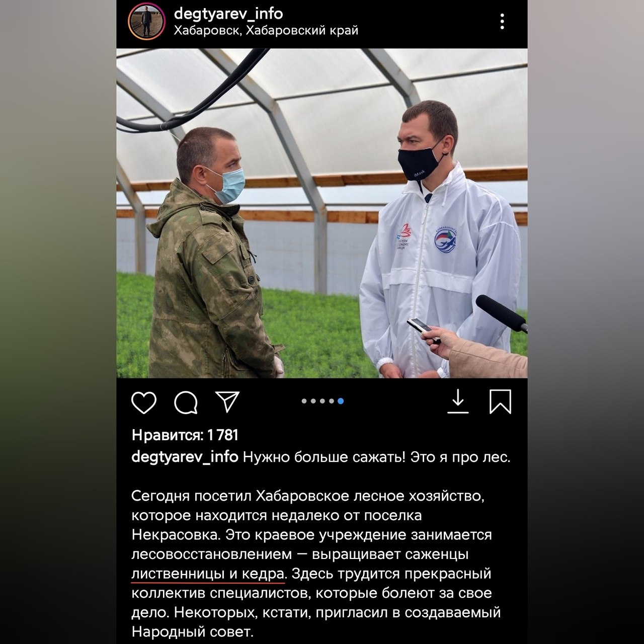Select the third carousel dot
This screenshot has width=644, height=644.
coord(323,401)
